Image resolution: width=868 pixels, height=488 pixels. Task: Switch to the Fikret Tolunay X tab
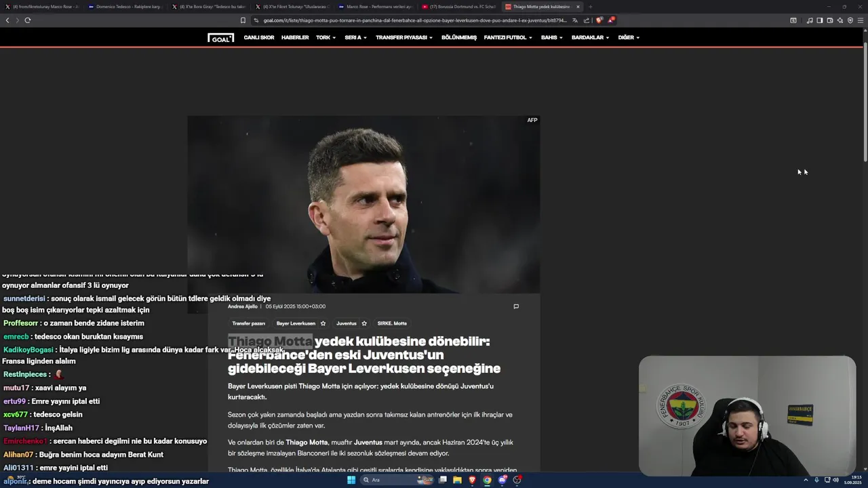[x=291, y=7]
